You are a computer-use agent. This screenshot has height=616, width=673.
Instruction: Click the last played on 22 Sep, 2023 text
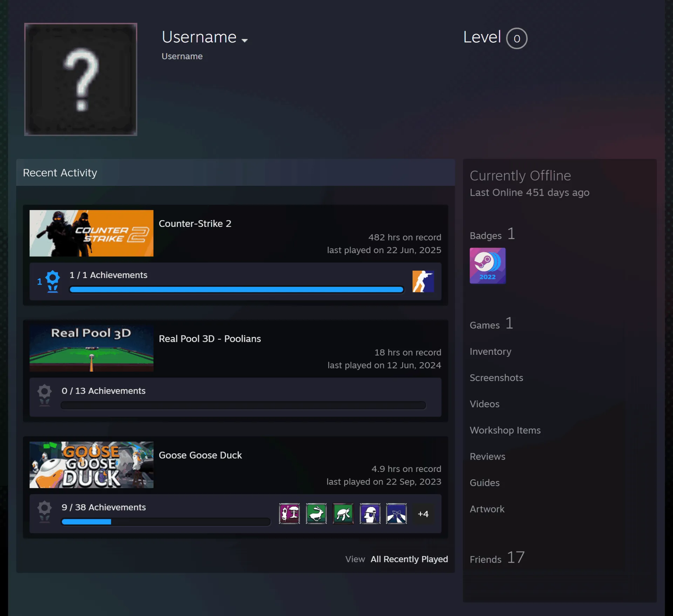click(x=384, y=482)
